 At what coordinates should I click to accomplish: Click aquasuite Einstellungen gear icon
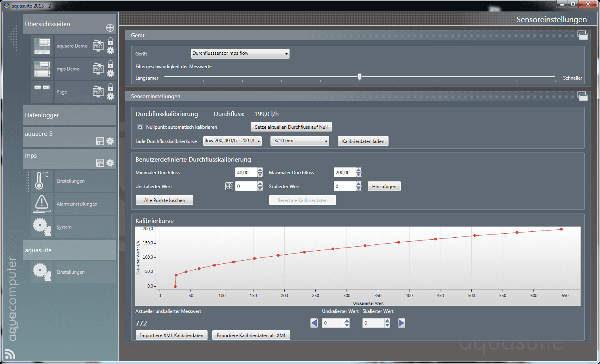pyautogui.click(x=42, y=272)
